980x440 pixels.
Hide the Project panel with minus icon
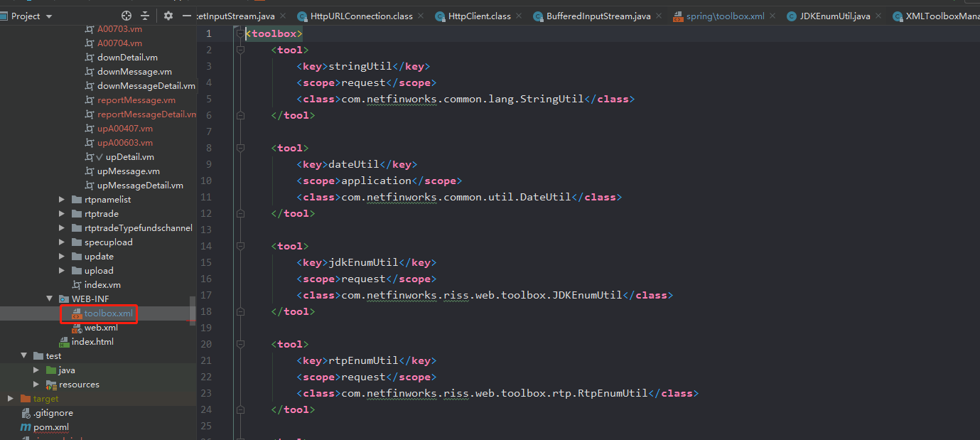pyautogui.click(x=186, y=16)
